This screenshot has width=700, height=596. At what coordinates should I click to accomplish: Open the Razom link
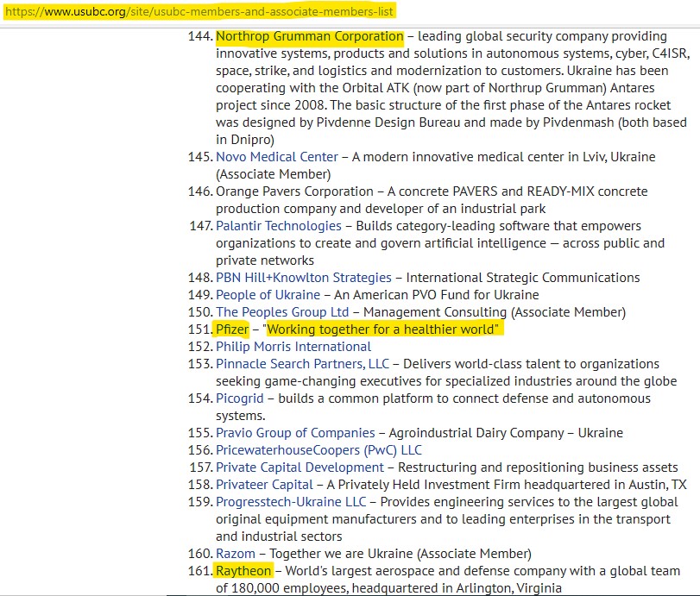click(236, 554)
